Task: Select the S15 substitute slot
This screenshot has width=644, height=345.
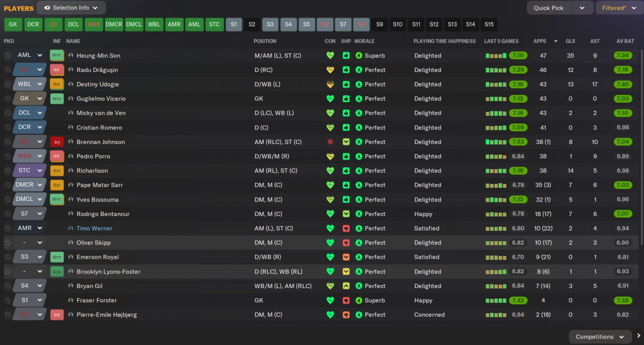Action: click(489, 24)
